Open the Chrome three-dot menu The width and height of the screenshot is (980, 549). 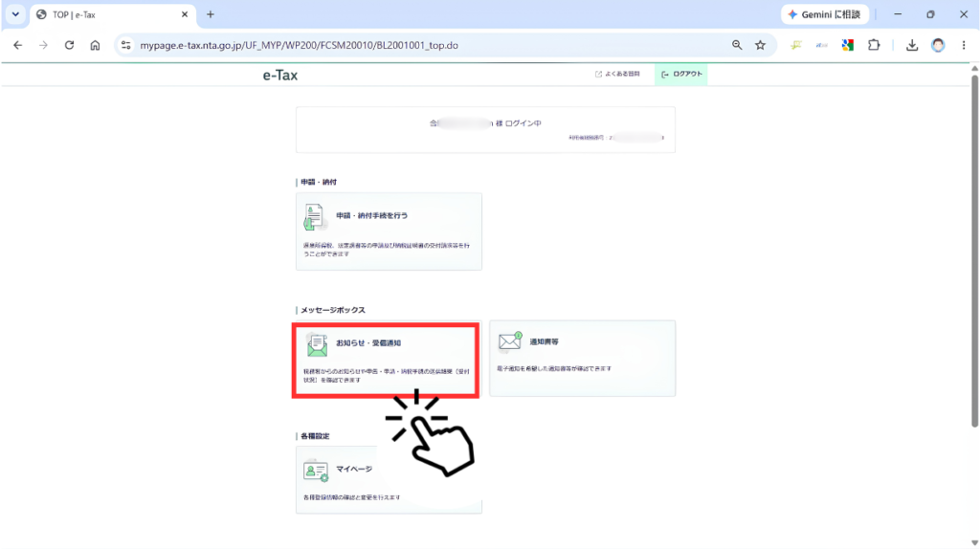(x=964, y=45)
